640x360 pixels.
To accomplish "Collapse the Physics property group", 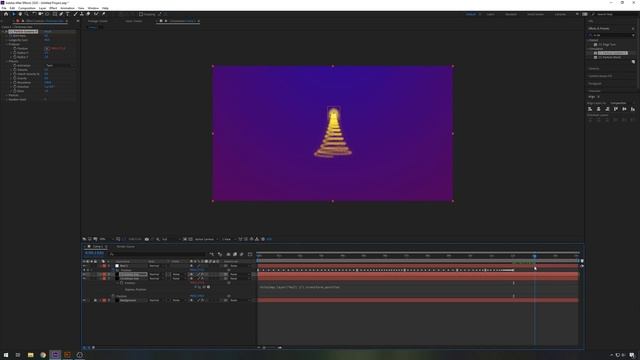I will coord(7,61).
